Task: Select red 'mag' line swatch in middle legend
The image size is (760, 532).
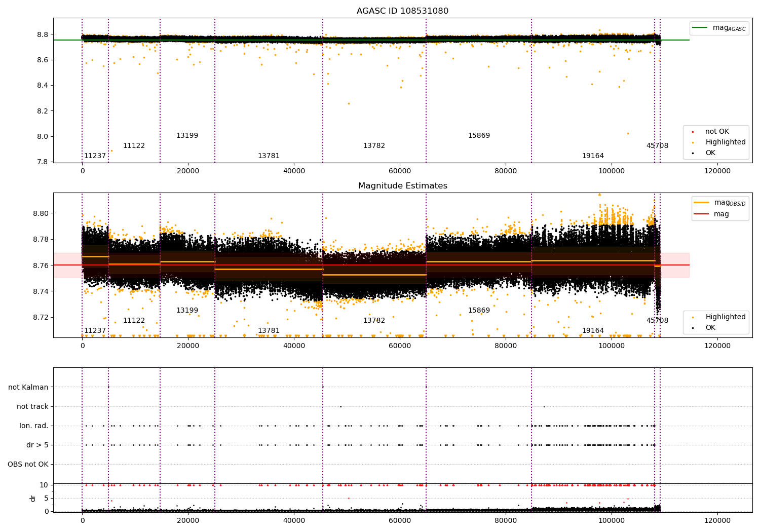Action: (x=701, y=214)
